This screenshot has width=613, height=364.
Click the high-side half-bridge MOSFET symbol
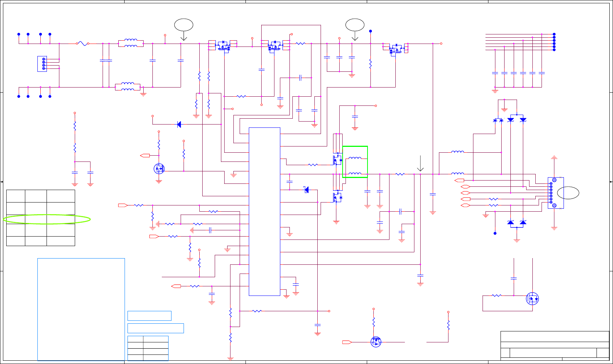[337, 160]
